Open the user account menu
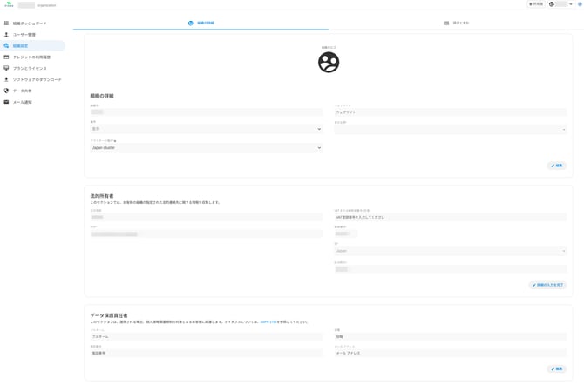 [561, 4]
